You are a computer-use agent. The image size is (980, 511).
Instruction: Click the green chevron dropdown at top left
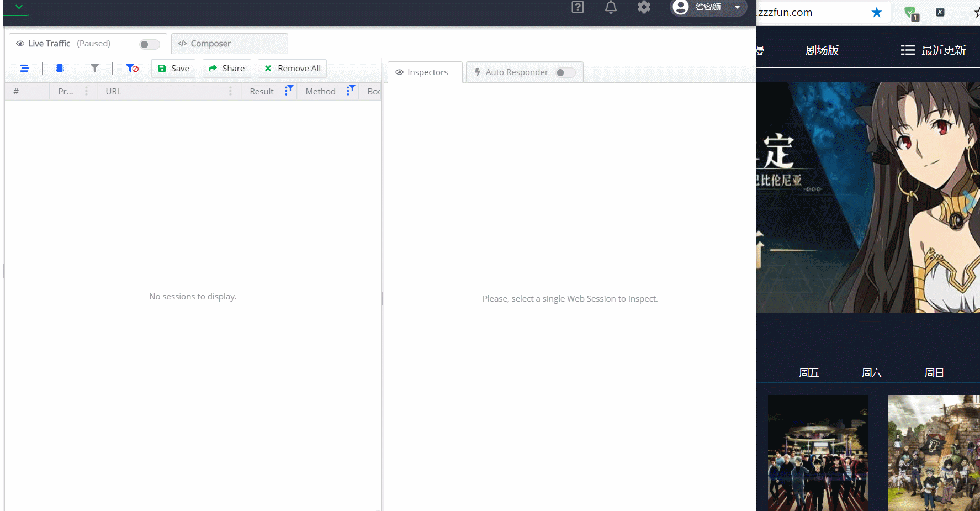coord(19,7)
